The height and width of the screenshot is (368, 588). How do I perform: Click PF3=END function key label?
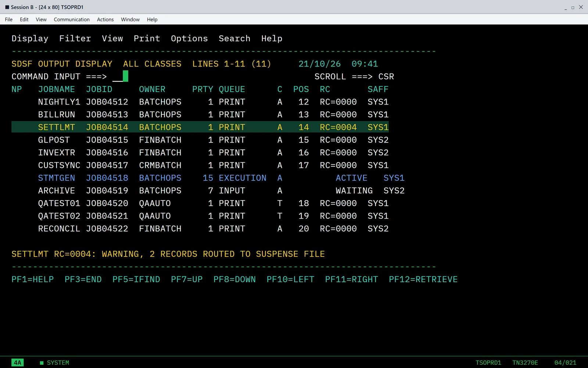[x=83, y=280]
